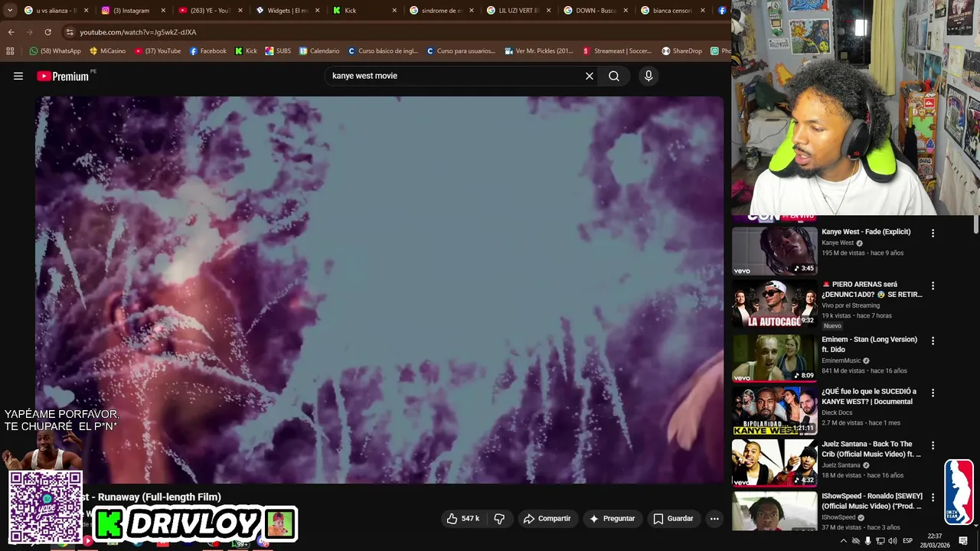
Task: Open Facebook bookmark
Action: (x=208, y=51)
